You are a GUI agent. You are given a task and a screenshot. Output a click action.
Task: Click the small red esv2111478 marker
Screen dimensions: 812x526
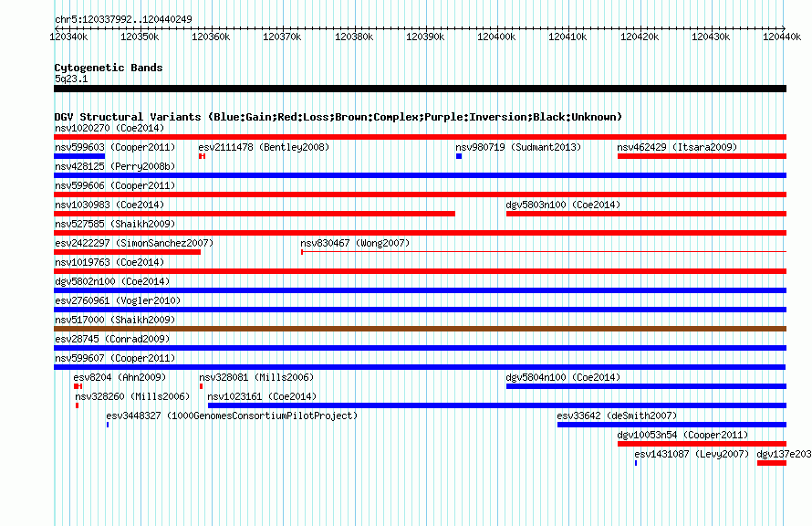202,156
